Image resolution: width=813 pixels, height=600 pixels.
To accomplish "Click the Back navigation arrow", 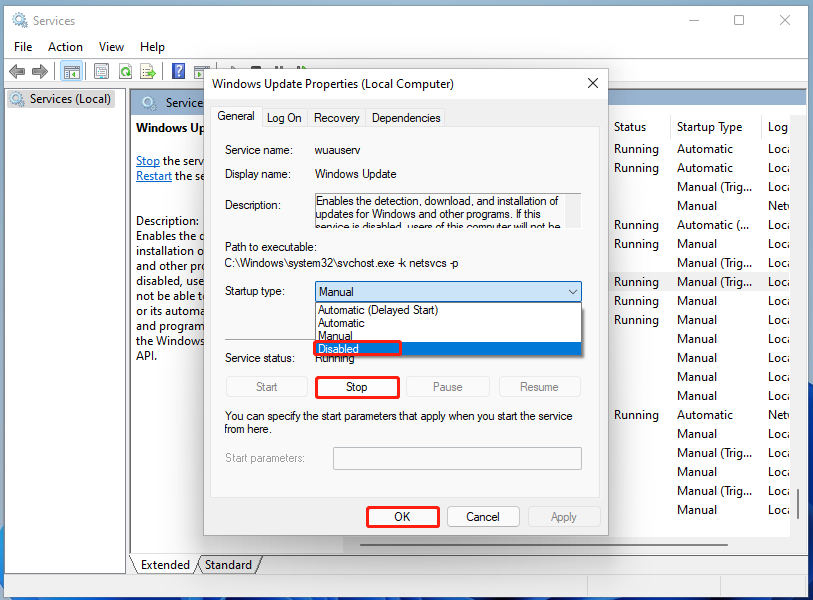I will (16, 71).
